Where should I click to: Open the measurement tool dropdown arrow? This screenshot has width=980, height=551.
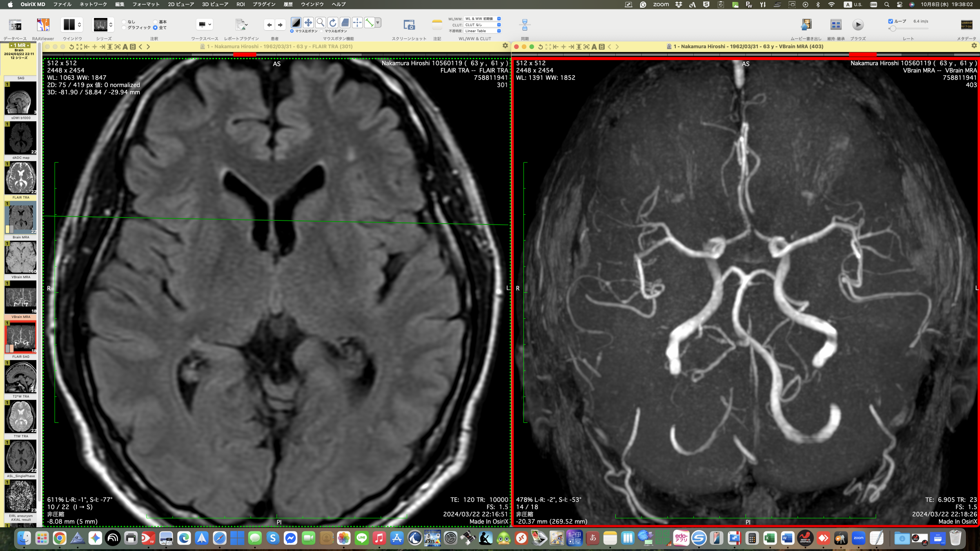point(377,23)
